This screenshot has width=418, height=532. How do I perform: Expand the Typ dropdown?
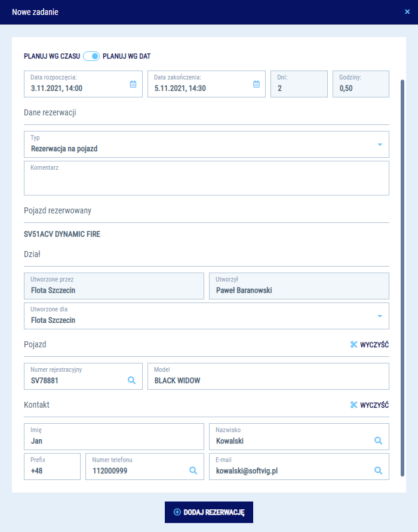379,145
